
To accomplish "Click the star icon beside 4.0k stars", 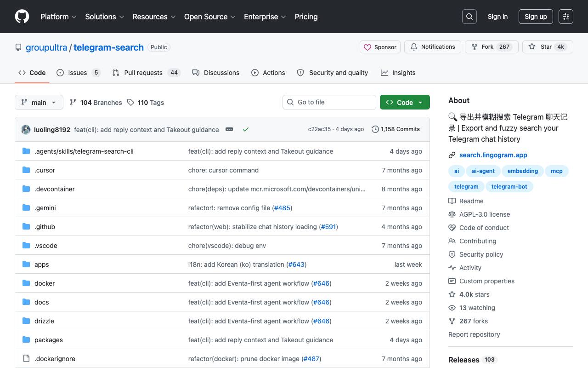I will click(x=452, y=294).
